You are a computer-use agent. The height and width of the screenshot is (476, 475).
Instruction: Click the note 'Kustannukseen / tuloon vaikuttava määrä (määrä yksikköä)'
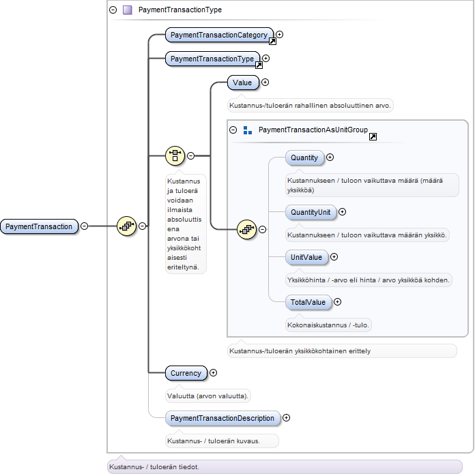372,185
